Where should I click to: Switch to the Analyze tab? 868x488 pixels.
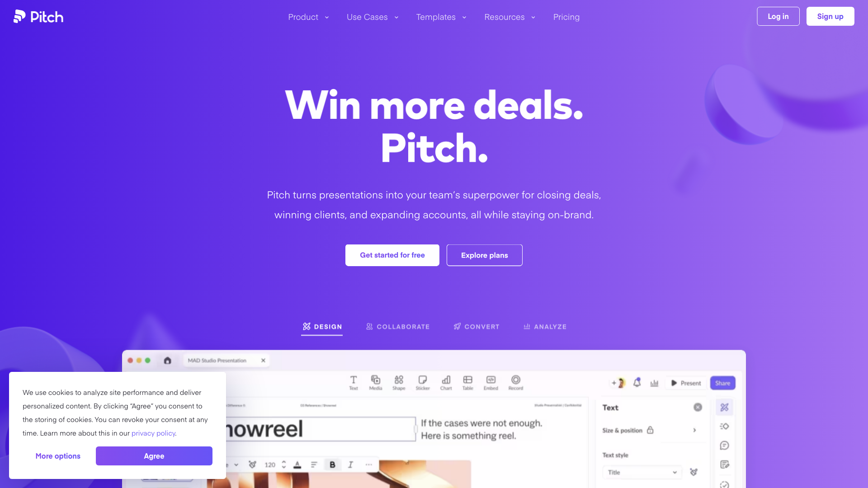[x=545, y=327]
